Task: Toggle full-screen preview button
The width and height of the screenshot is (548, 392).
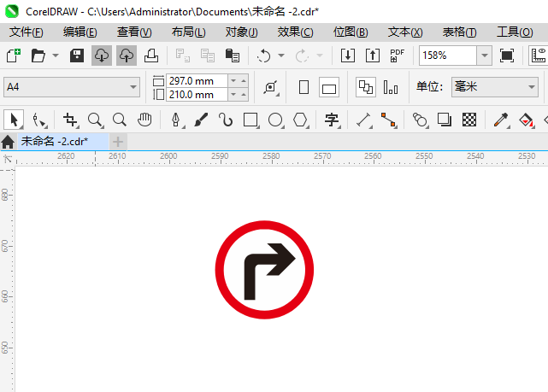Action: [x=507, y=56]
